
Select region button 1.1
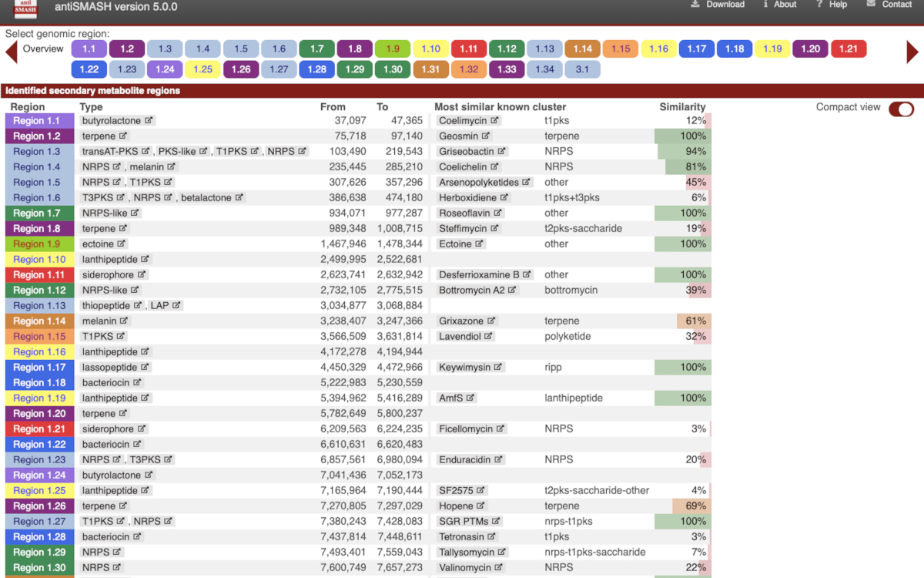tap(89, 49)
